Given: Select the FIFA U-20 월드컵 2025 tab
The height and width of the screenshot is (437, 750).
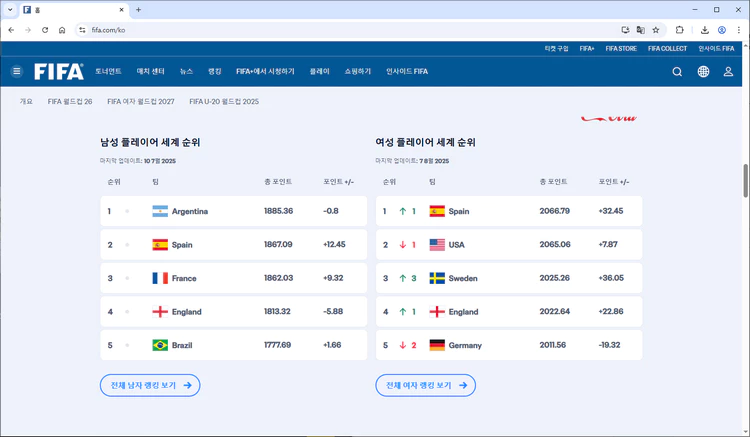Looking at the screenshot, I should (224, 101).
